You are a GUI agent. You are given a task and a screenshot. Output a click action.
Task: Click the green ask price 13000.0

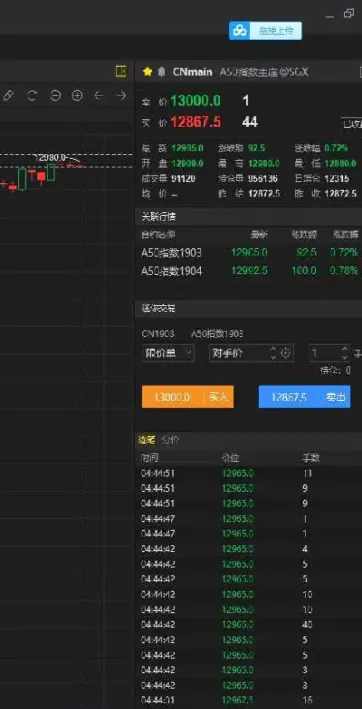tap(196, 101)
